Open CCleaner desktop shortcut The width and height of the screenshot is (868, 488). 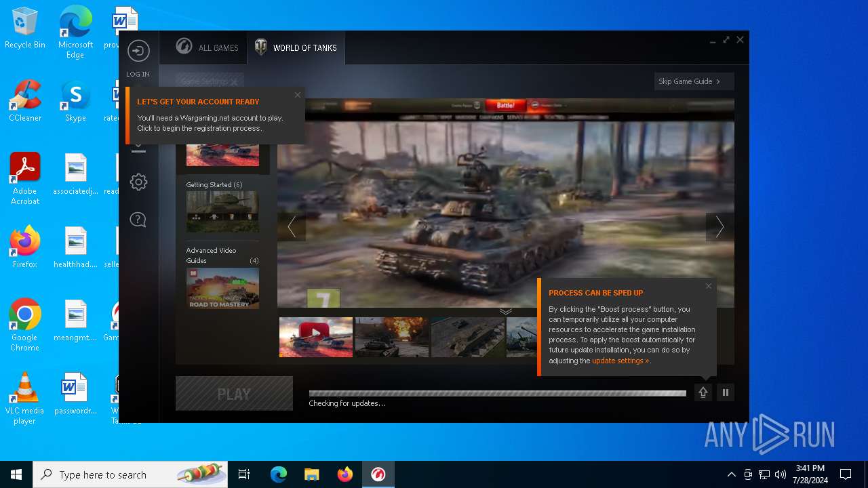25,102
